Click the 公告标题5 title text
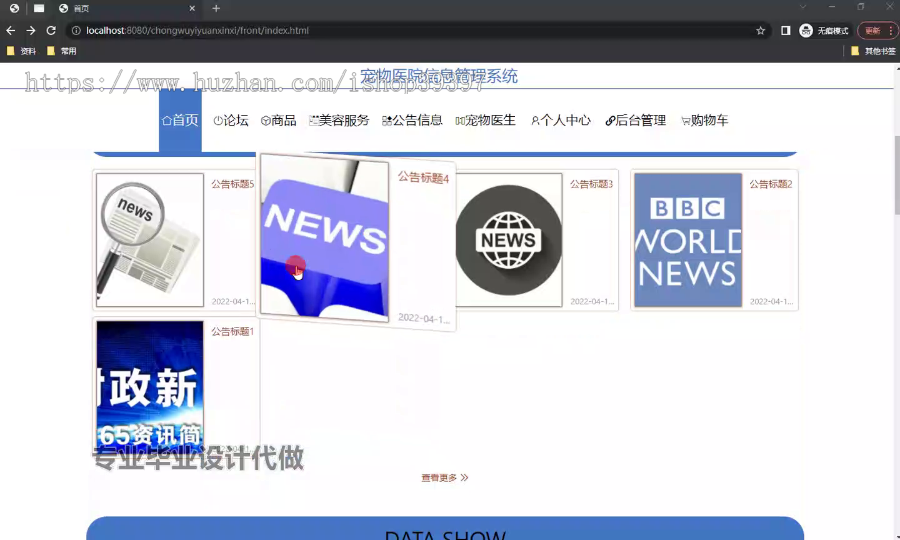This screenshot has height=540, width=900. [232, 184]
